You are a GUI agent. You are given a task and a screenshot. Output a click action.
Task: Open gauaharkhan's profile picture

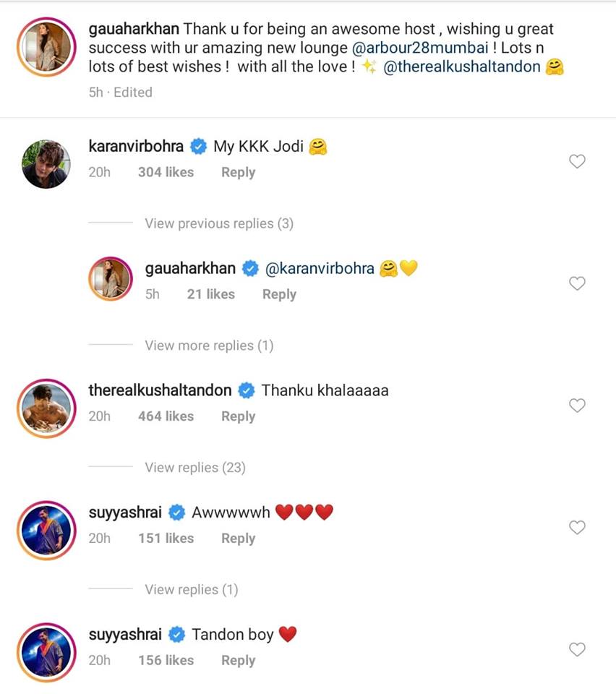(46, 46)
